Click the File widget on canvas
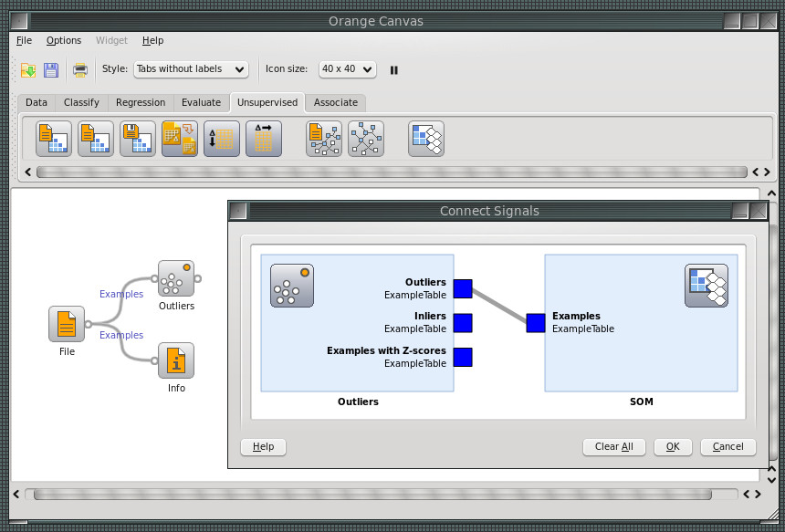The image size is (785, 532). pyautogui.click(x=67, y=324)
